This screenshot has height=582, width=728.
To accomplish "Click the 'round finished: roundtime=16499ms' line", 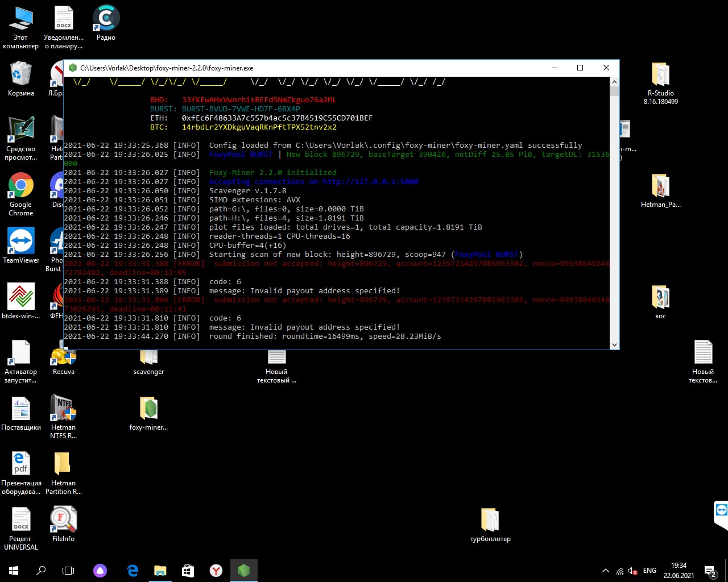I will pyautogui.click(x=325, y=336).
